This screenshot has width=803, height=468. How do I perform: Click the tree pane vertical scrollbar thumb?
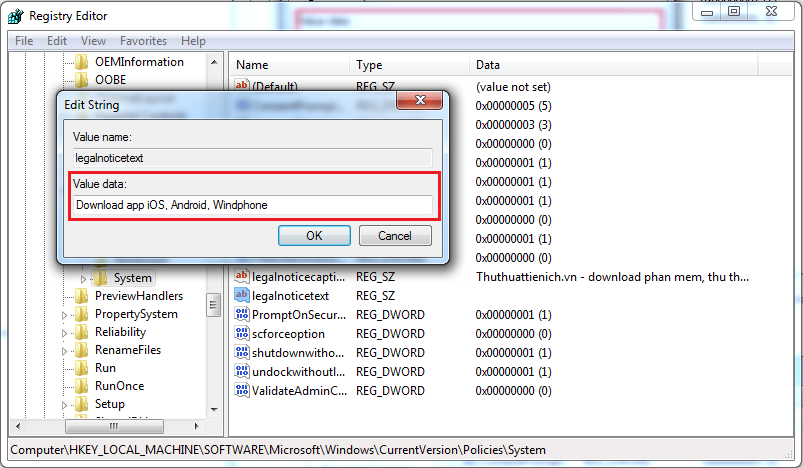(x=213, y=304)
